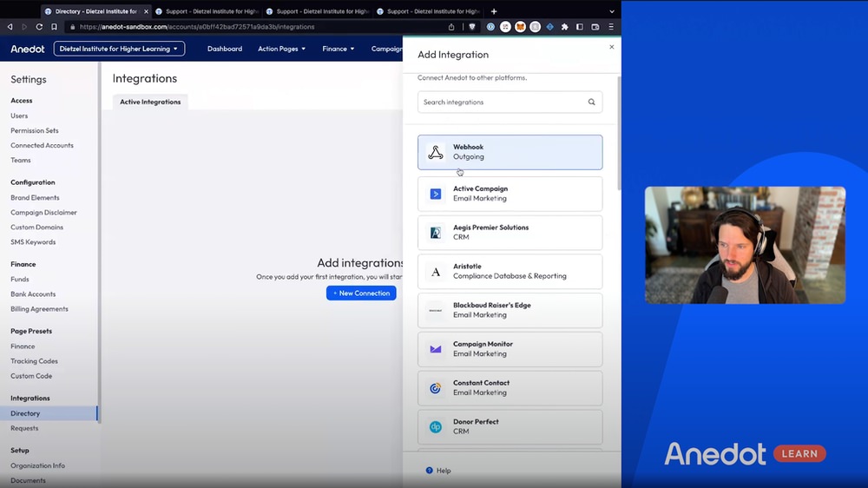Open Campaign Disclaimer settings
Viewport: 868px width, 488px height.
click(x=43, y=213)
